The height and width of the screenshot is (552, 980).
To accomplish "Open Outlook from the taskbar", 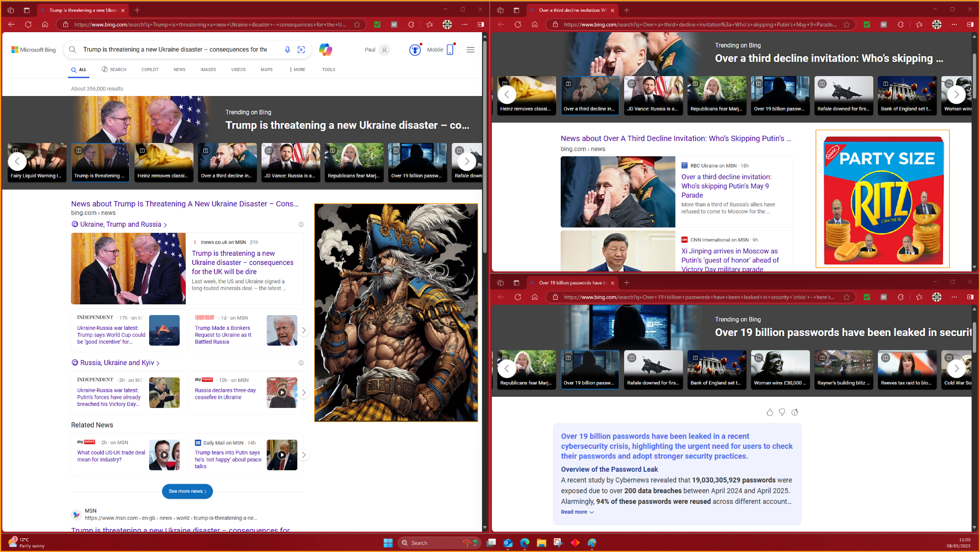I will [508, 542].
